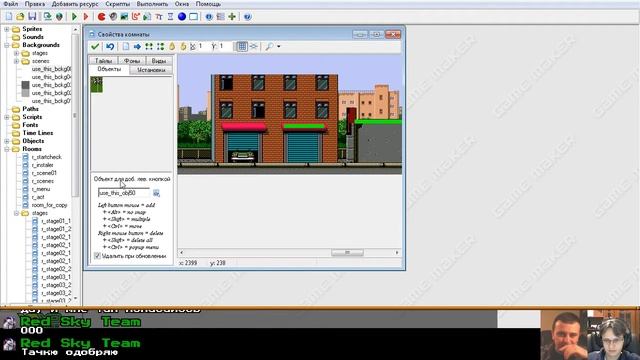Screen dimensions: 640x360
Task: Click the room scrollbar right arrow
Action: (397, 253)
